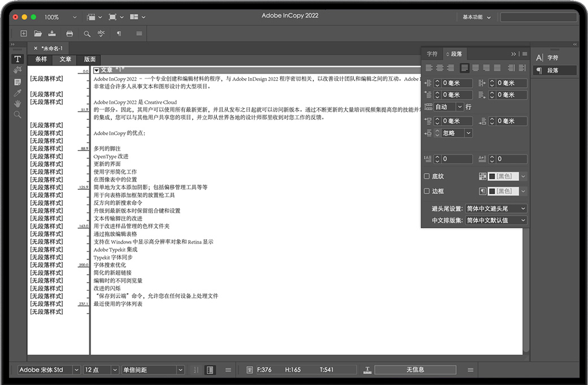
Task: Apply the justify-left paragraph alignment icon
Action: coord(465,68)
